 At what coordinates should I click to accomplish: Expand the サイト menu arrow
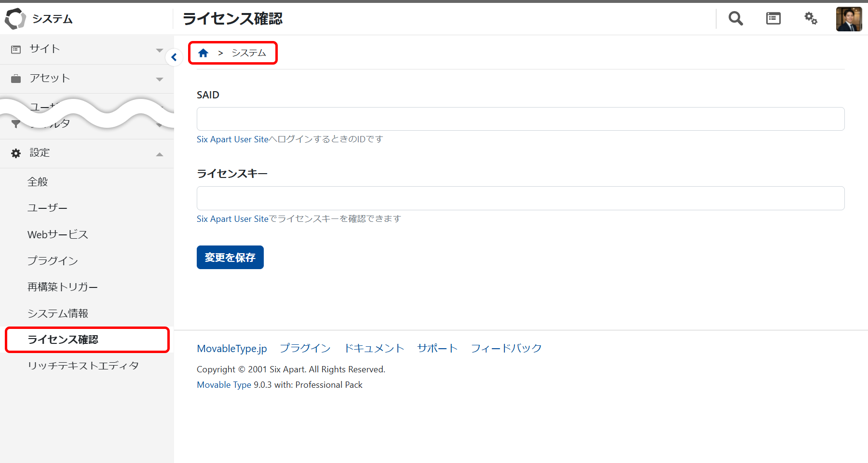(x=160, y=50)
